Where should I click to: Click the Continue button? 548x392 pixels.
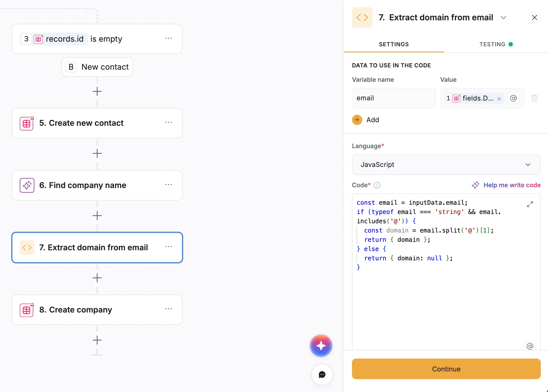coord(446,369)
